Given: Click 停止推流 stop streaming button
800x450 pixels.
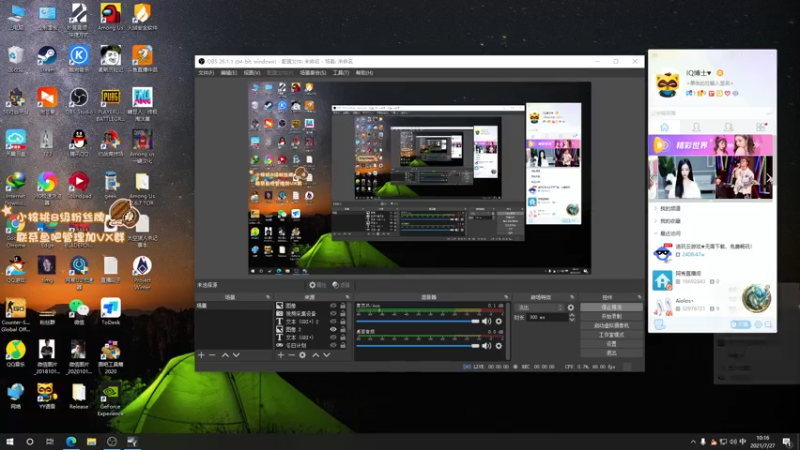Looking at the screenshot, I should [x=611, y=307].
